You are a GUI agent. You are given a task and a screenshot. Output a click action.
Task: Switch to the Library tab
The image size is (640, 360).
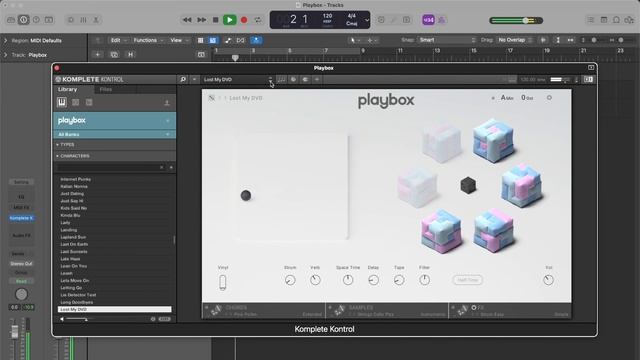tap(67, 89)
